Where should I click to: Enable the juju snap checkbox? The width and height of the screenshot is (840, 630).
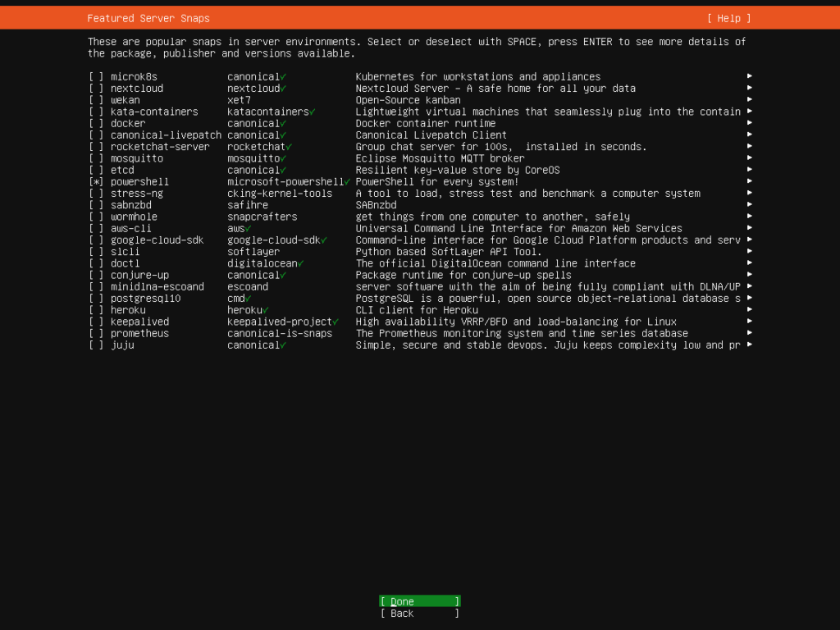97,345
